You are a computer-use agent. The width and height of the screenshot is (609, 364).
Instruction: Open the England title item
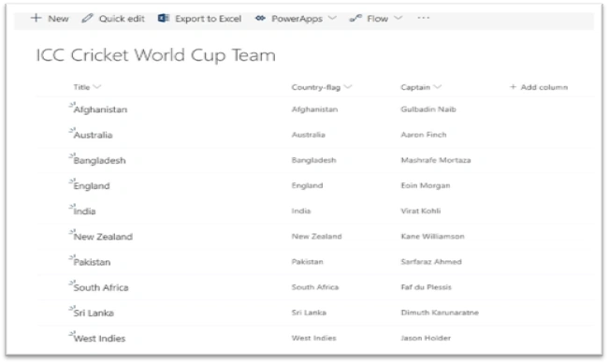[x=92, y=185]
